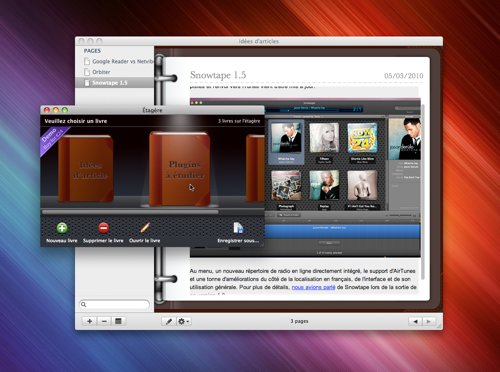This screenshot has height=372, width=500.
Task: Select the Google Reader vs Netvibes page
Action: [x=115, y=61]
